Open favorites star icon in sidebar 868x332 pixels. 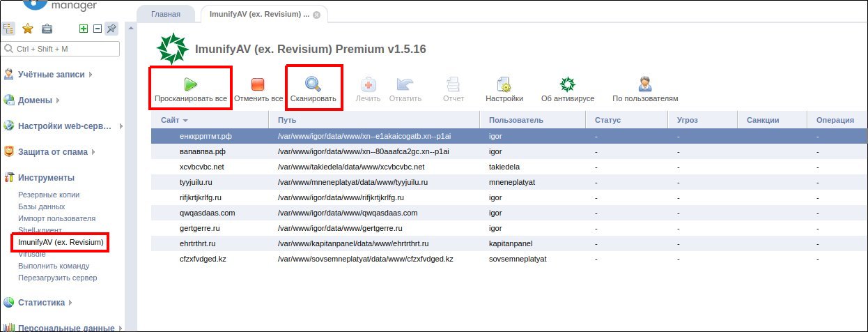click(28, 29)
